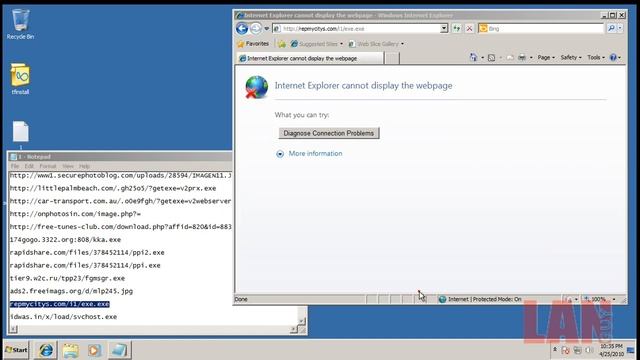Expand the More information section

pyautogui.click(x=309, y=153)
